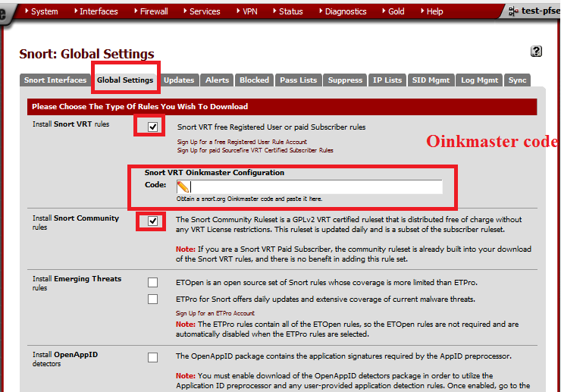
Task: Click Sign Up for an ETPro Account link
Action: click(x=215, y=313)
